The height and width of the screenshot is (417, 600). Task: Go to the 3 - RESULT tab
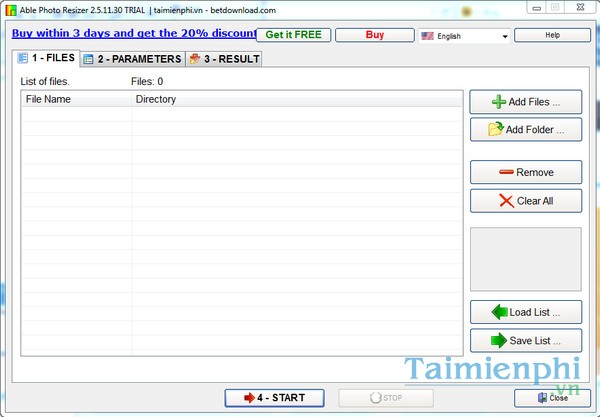tap(223, 59)
